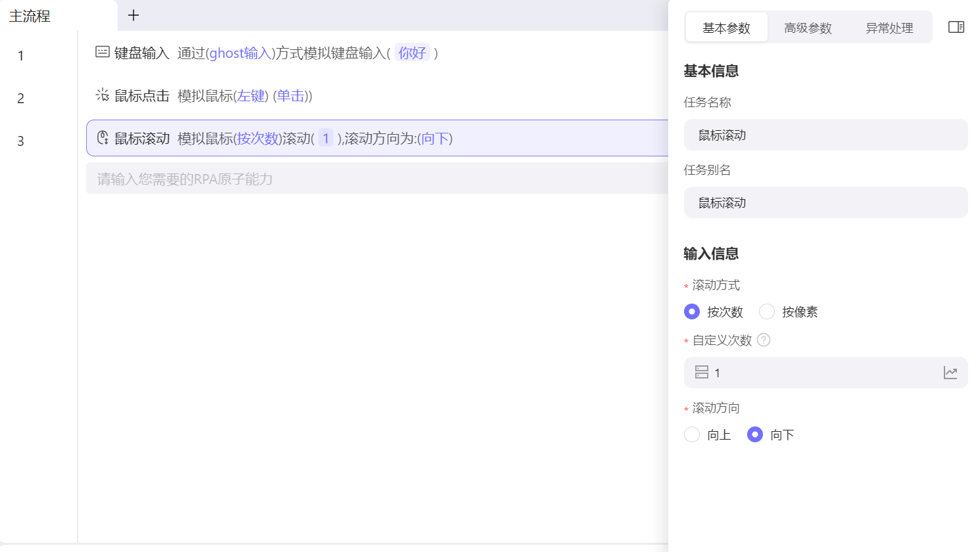
Task: Click the 任务别名 input field
Action: click(825, 202)
